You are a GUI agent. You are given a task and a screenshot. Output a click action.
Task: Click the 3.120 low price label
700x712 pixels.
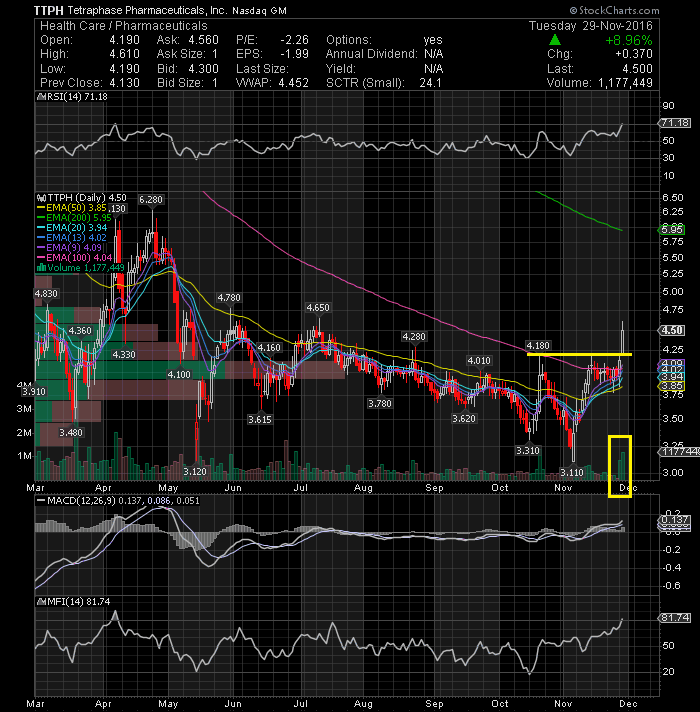(x=195, y=472)
